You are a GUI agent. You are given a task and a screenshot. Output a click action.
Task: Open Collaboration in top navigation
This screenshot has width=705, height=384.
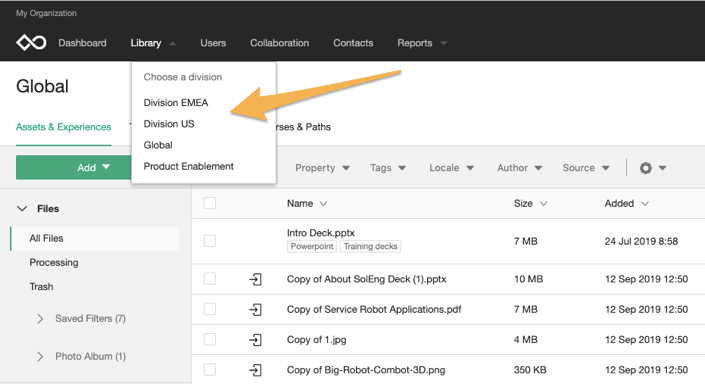pos(279,43)
